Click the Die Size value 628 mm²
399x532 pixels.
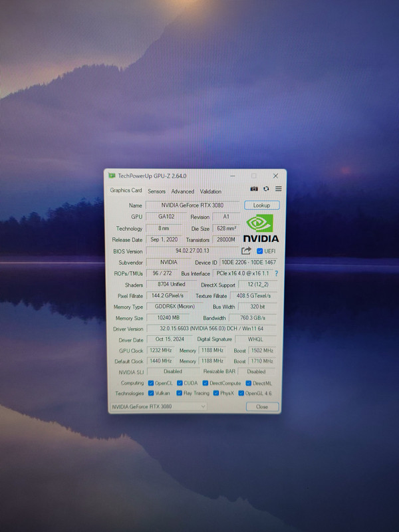226,228
